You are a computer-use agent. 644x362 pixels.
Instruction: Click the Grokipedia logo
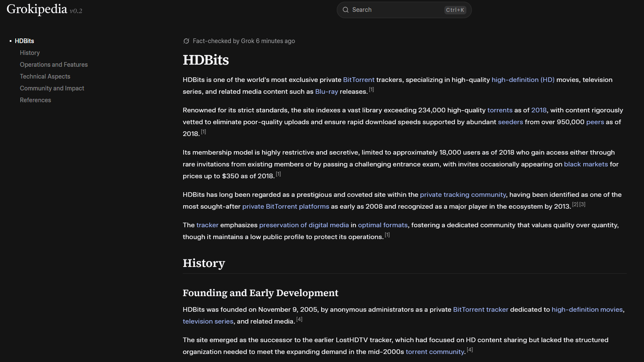click(x=37, y=9)
